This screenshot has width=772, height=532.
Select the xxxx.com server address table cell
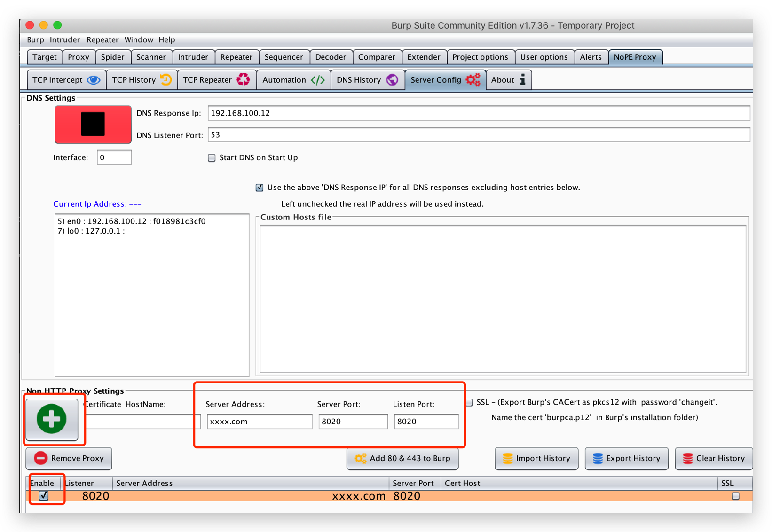251,496
